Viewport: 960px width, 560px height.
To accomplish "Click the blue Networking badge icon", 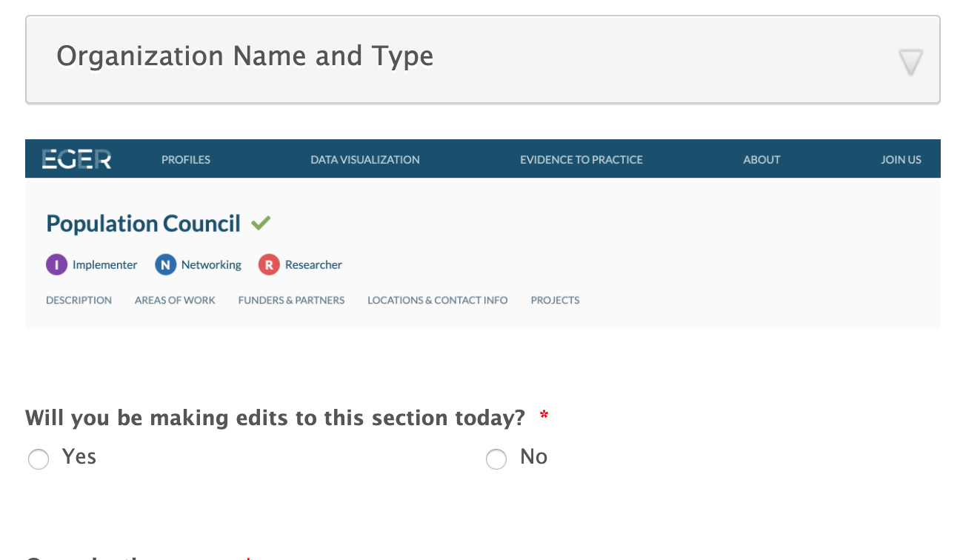I will [165, 264].
